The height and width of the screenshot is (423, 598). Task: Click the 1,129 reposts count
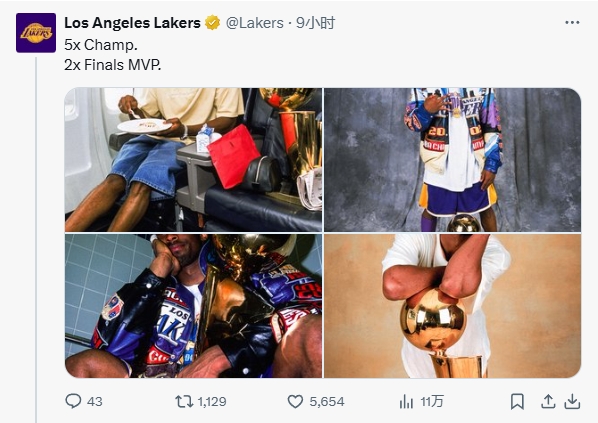212,402
